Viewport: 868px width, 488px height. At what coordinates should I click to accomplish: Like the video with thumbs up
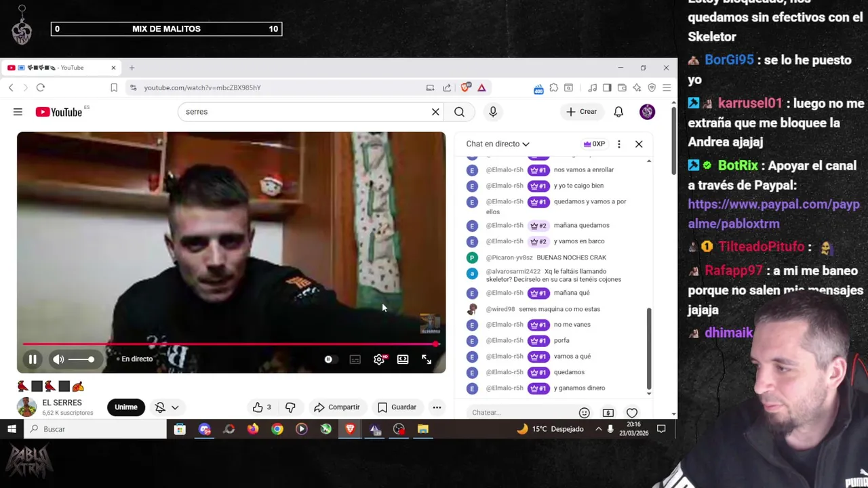click(262, 407)
